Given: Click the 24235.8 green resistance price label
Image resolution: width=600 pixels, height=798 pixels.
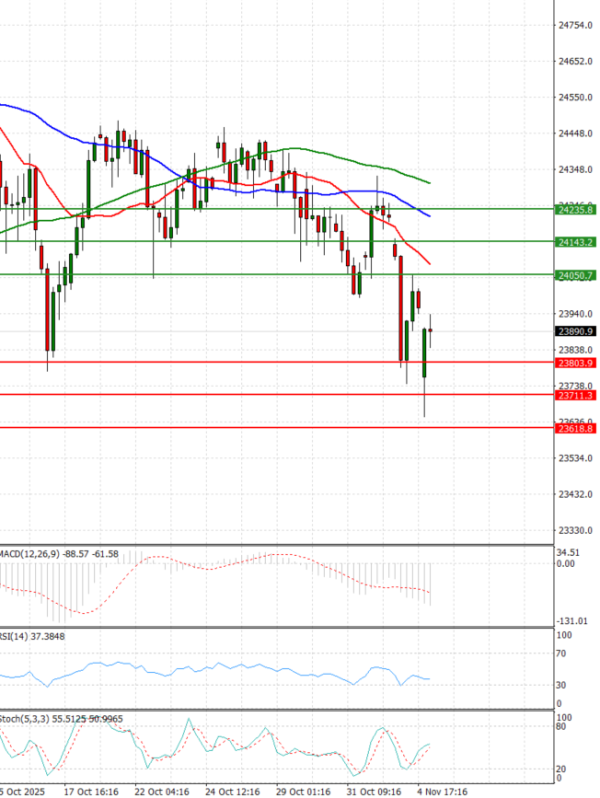Looking at the screenshot, I should coord(577,210).
